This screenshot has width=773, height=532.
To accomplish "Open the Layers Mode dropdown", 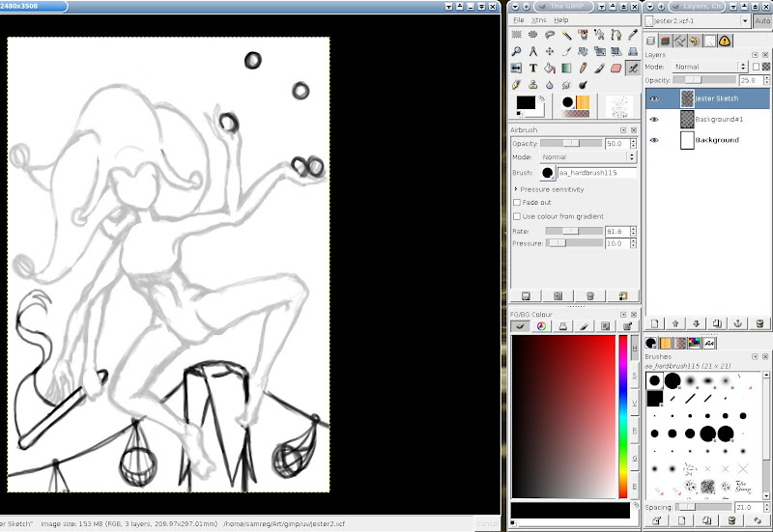I will pos(710,67).
